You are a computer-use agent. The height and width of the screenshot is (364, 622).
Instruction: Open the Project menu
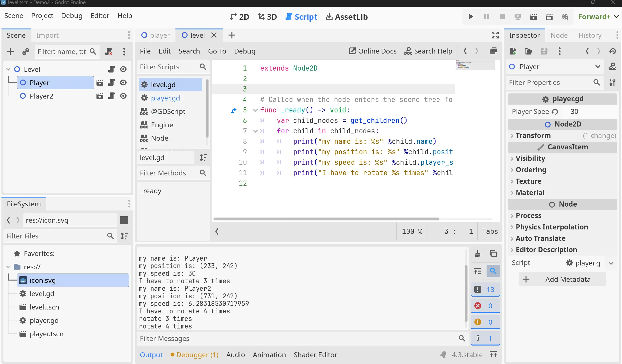click(42, 16)
